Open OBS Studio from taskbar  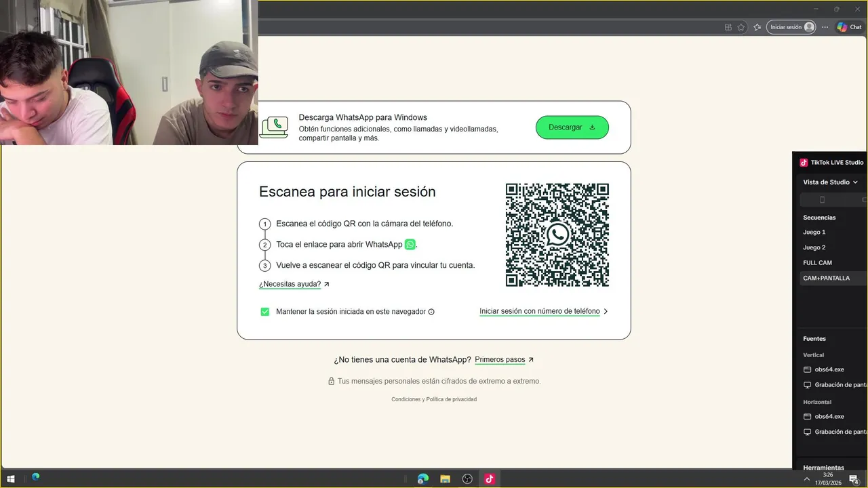click(x=467, y=479)
